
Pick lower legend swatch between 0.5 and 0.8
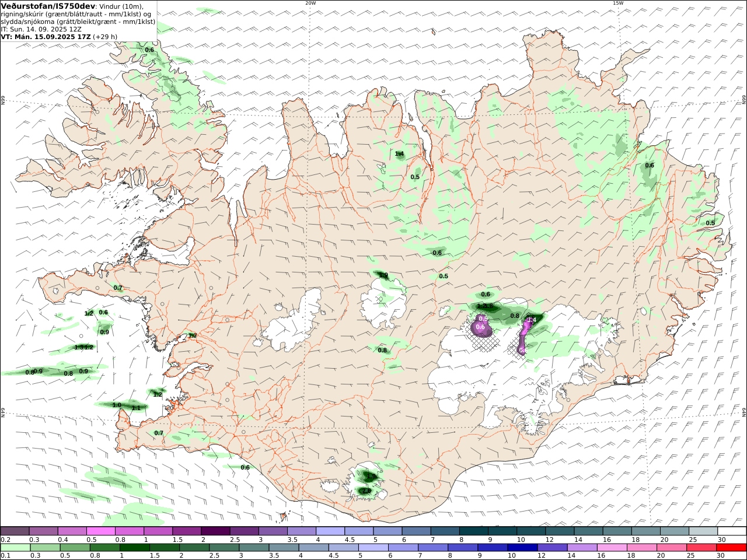75,547
